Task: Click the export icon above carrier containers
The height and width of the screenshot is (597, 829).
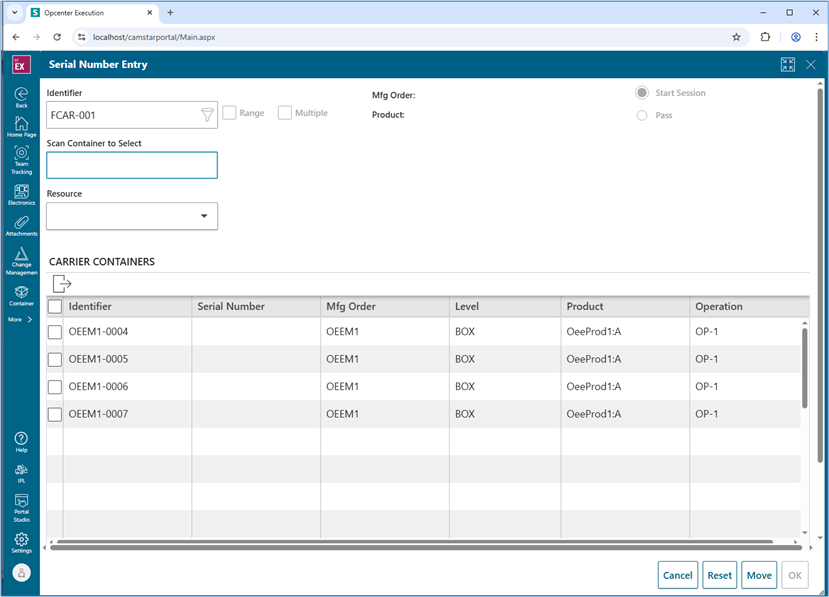Action: click(x=61, y=284)
